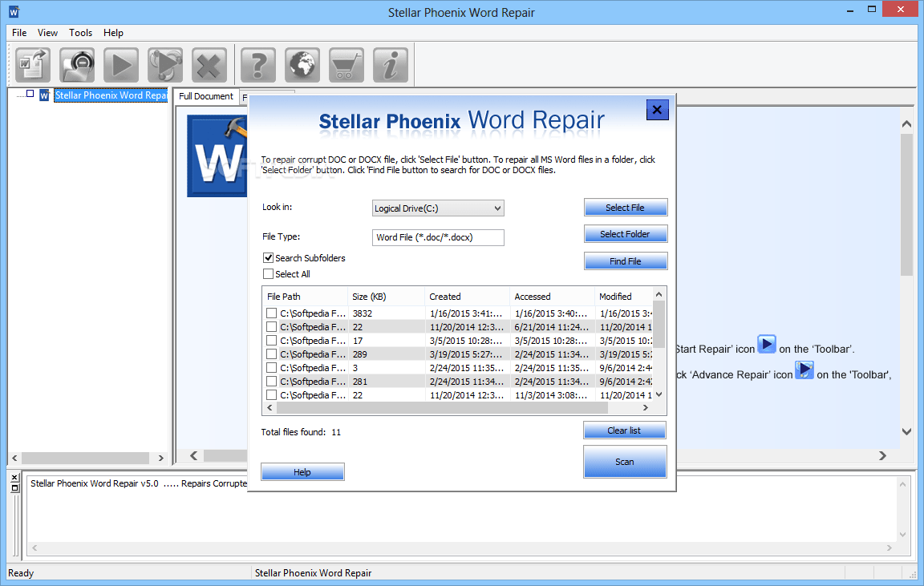
Task: Close the Word Repair dialog
Action: point(657,110)
